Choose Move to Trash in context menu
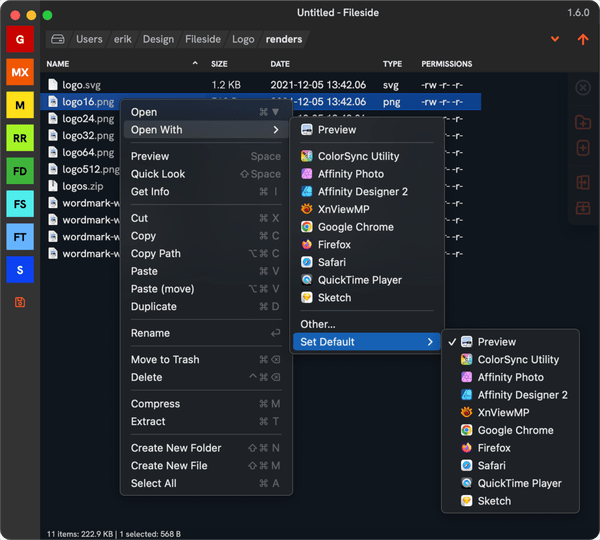Screen dimensions: 600x540 coord(206,359)
